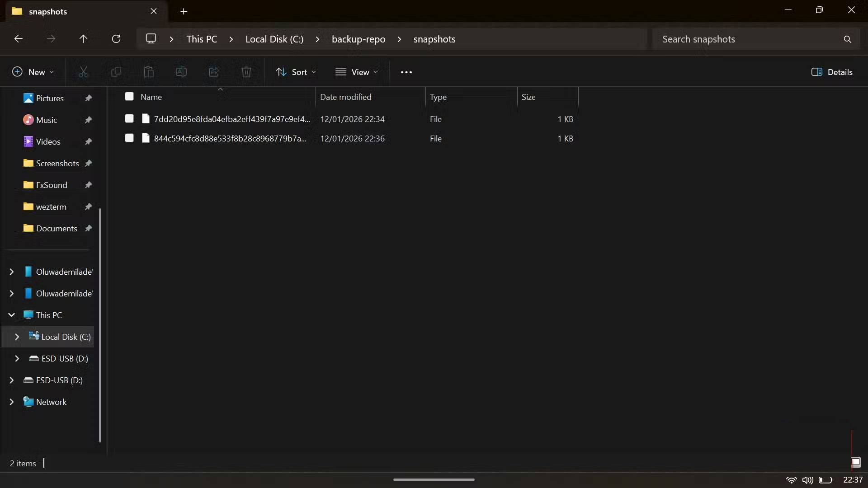Click the thumbnail view icon in status bar
This screenshot has height=488, width=868.
(855, 462)
